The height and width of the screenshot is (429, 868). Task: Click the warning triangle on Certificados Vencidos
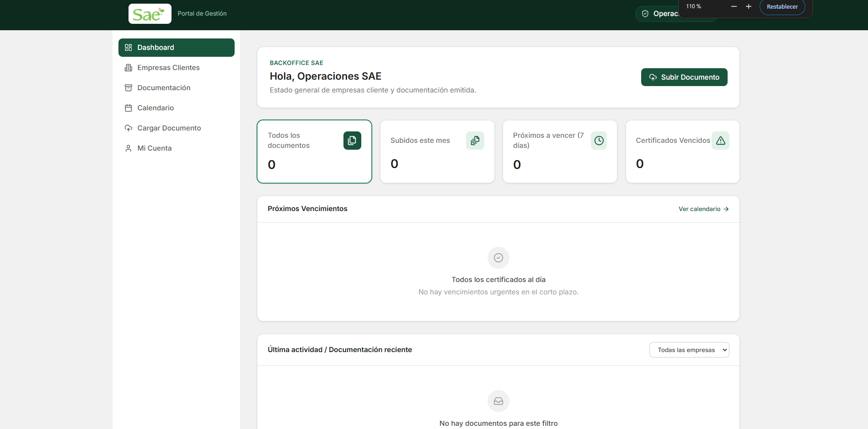[x=721, y=141]
